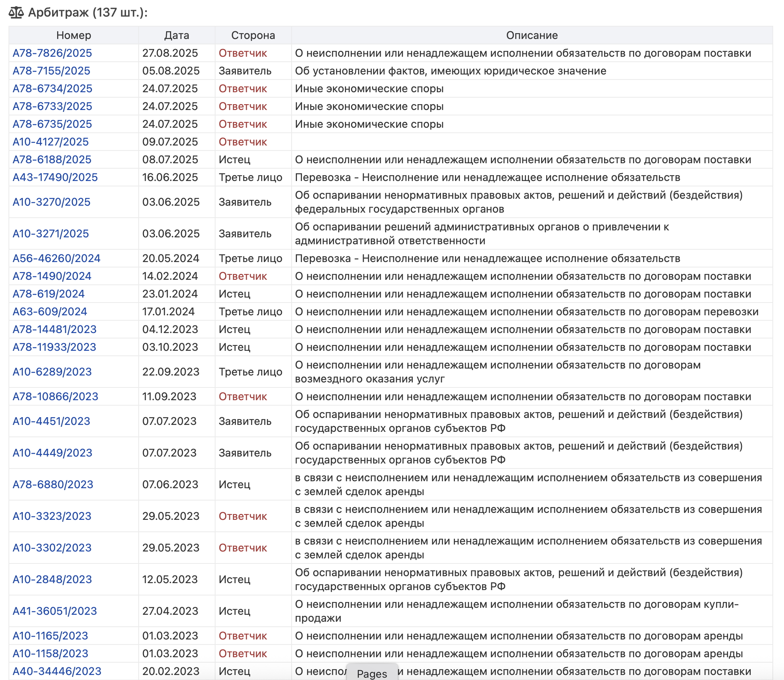Viewport: 784px width, 680px height.
Task: Open case link A78-10866/2023
Action: (x=56, y=396)
